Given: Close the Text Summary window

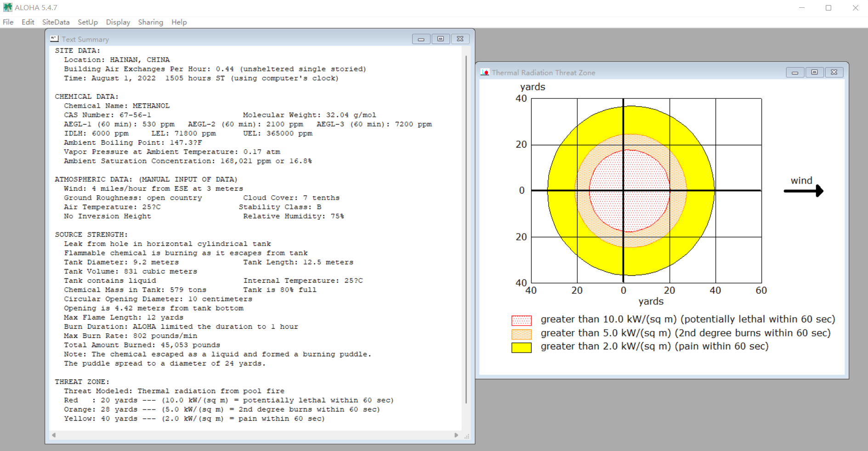Looking at the screenshot, I should 460,39.
